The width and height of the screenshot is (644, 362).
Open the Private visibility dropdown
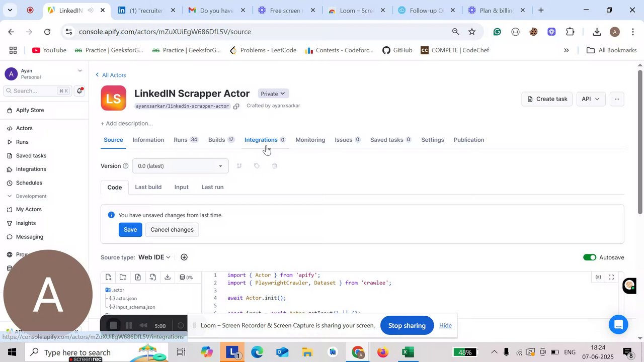(x=273, y=94)
